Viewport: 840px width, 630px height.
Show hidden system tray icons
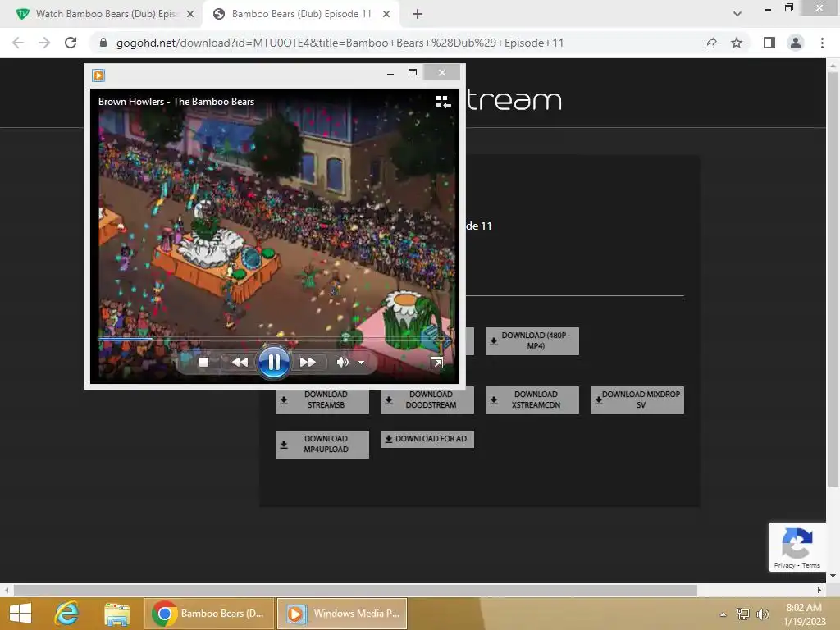[723, 614]
